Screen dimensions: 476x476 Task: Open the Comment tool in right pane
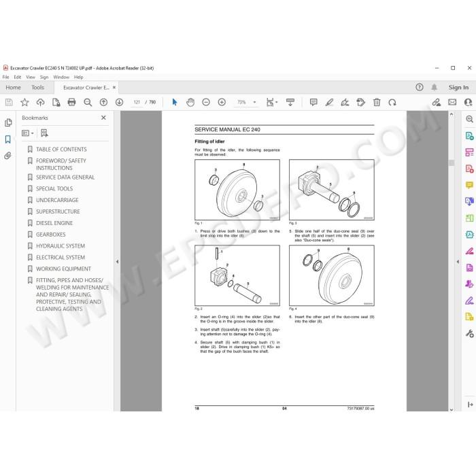[x=469, y=185]
